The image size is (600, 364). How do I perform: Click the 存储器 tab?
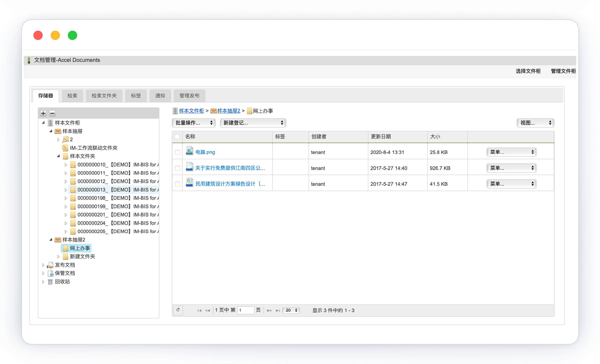[x=46, y=95]
